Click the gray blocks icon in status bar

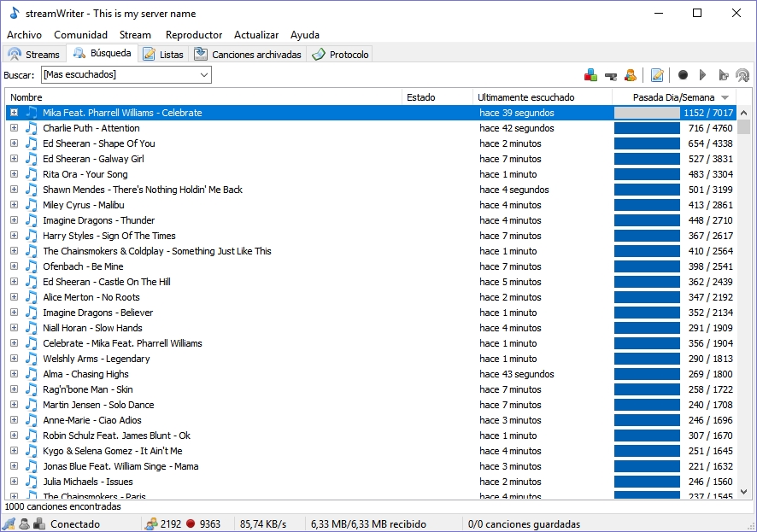click(x=39, y=523)
